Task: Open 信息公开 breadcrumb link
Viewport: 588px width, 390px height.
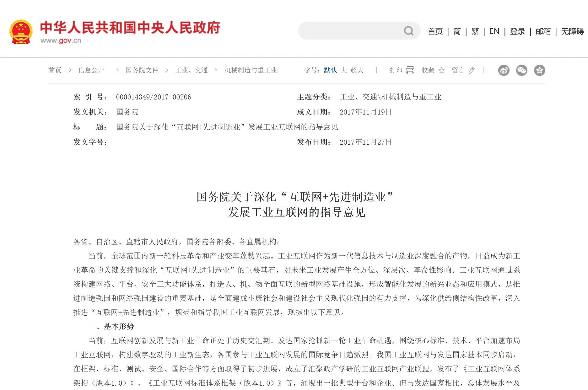Action: 91,70
